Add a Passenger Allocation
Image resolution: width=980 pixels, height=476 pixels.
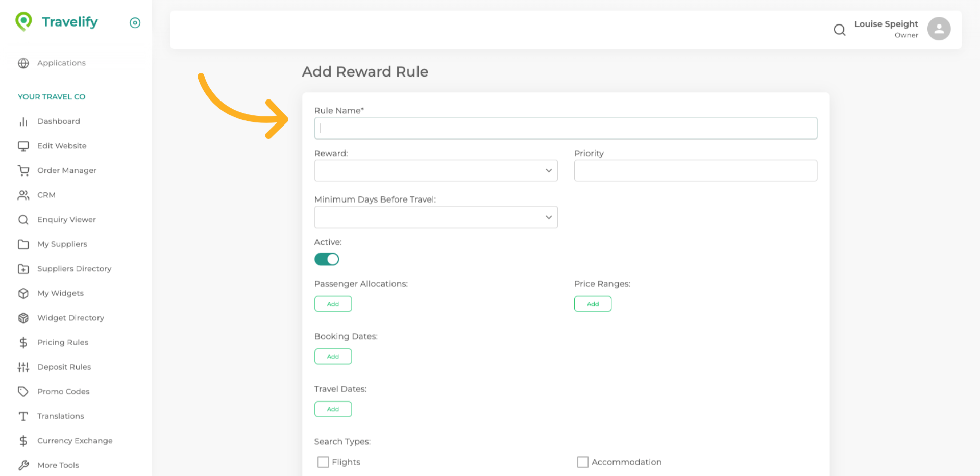point(333,304)
